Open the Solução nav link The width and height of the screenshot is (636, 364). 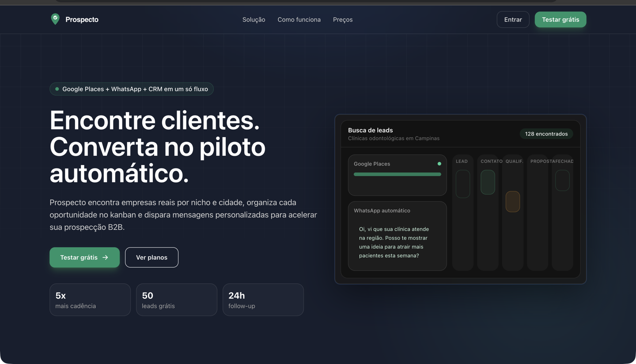point(254,19)
